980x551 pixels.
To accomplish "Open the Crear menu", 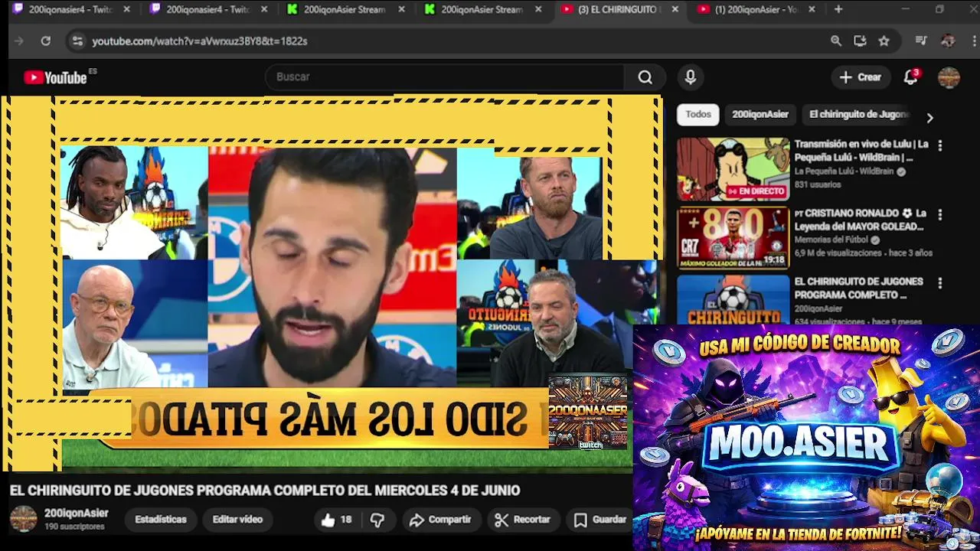I will coord(861,77).
